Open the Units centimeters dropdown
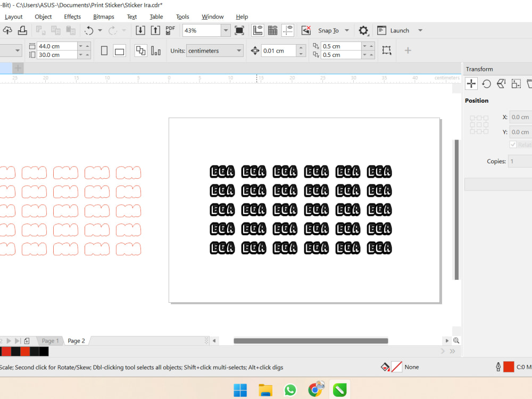 click(x=215, y=51)
